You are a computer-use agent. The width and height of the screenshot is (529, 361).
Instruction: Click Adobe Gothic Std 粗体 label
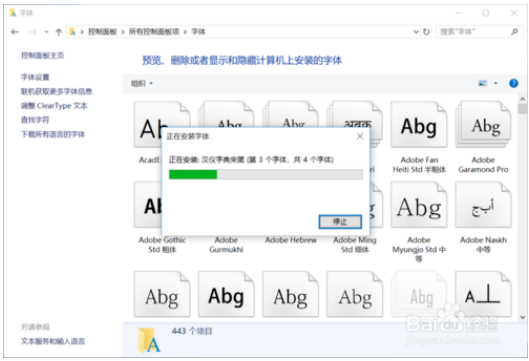pos(162,245)
